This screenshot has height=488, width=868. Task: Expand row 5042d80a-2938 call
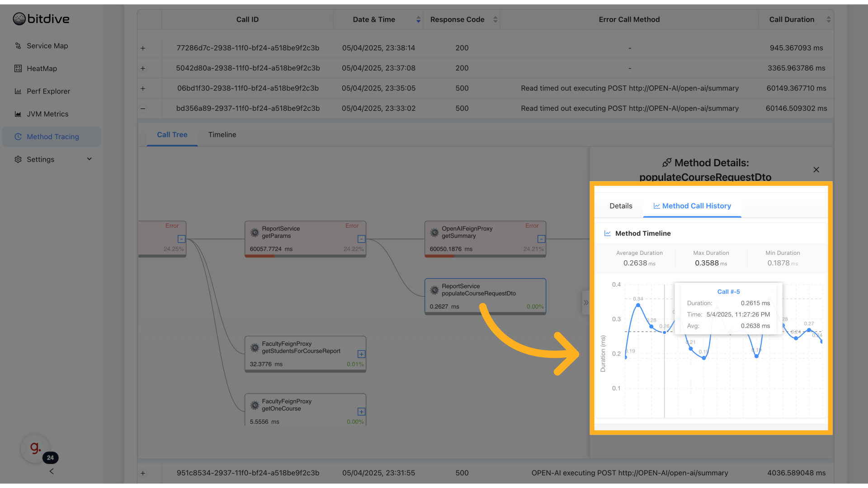tap(143, 68)
